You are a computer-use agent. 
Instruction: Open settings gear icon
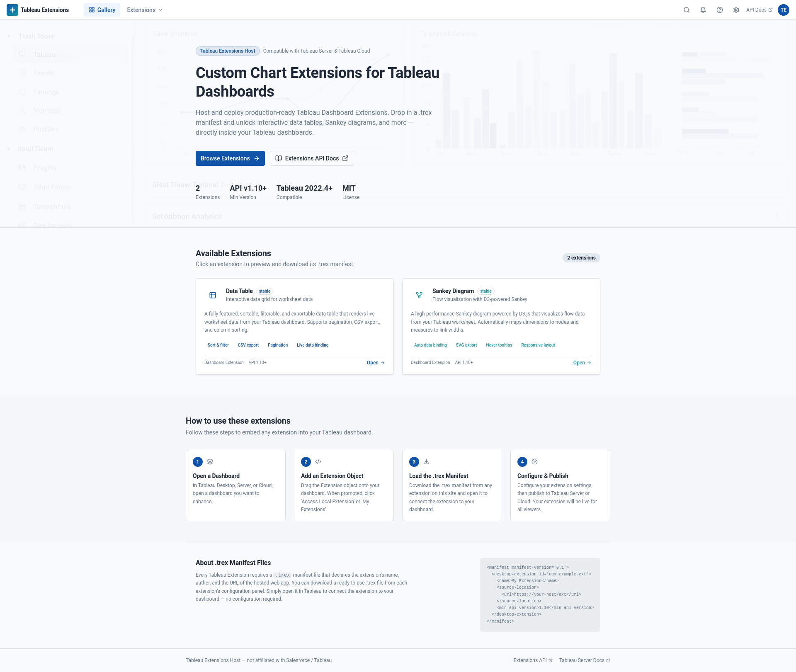pyautogui.click(x=736, y=10)
